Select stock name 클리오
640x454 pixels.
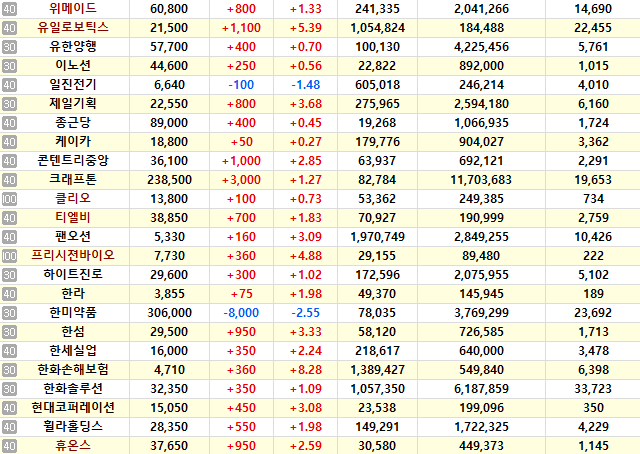(73, 198)
